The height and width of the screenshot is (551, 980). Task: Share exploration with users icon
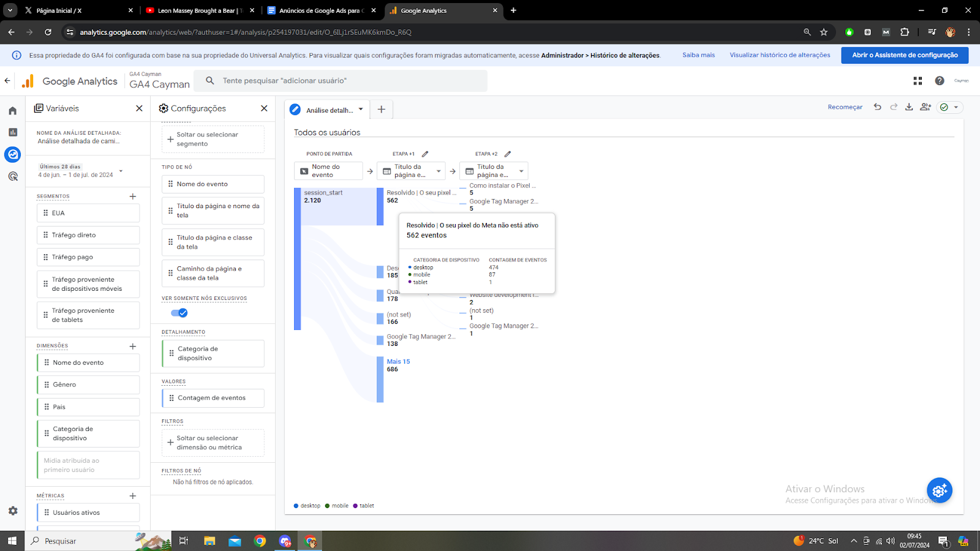925,107
